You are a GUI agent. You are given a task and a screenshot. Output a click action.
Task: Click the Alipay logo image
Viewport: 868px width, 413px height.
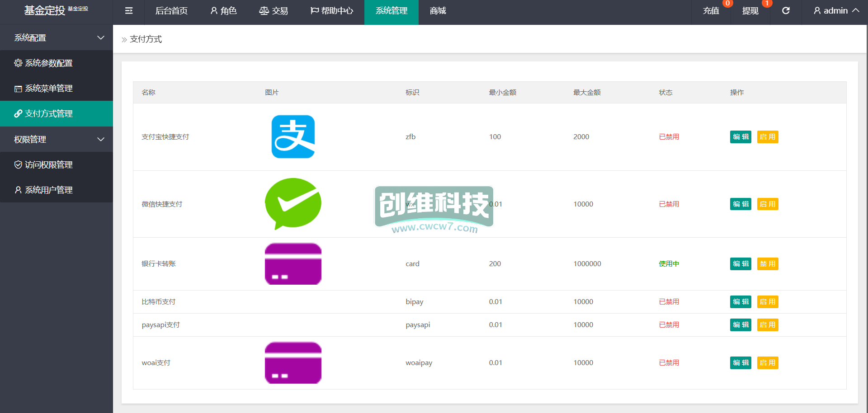click(293, 136)
